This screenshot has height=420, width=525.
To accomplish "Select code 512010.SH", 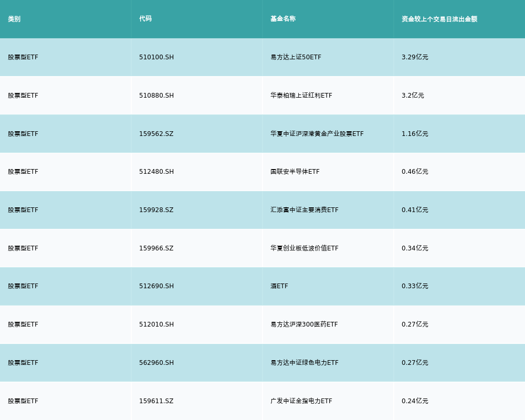I will 156,324.
